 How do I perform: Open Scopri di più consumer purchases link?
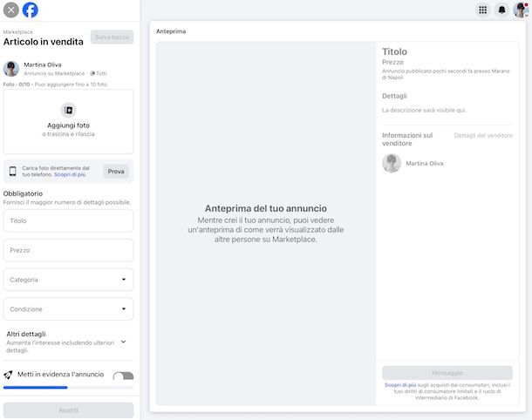pyautogui.click(x=400, y=385)
